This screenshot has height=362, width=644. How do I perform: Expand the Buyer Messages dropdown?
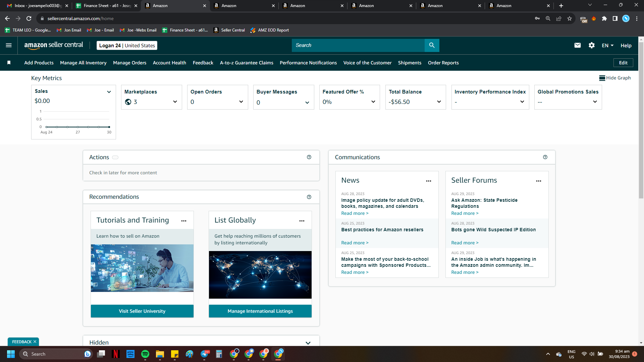coord(307,103)
